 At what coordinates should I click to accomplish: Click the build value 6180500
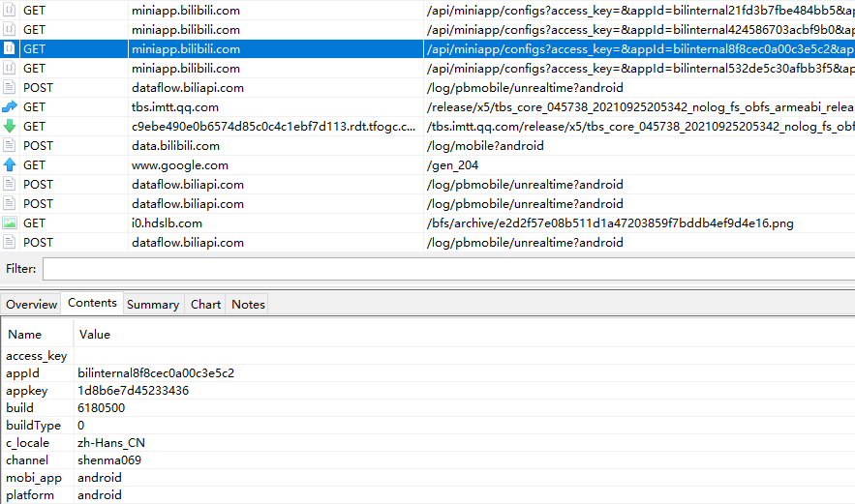[101, 408]
